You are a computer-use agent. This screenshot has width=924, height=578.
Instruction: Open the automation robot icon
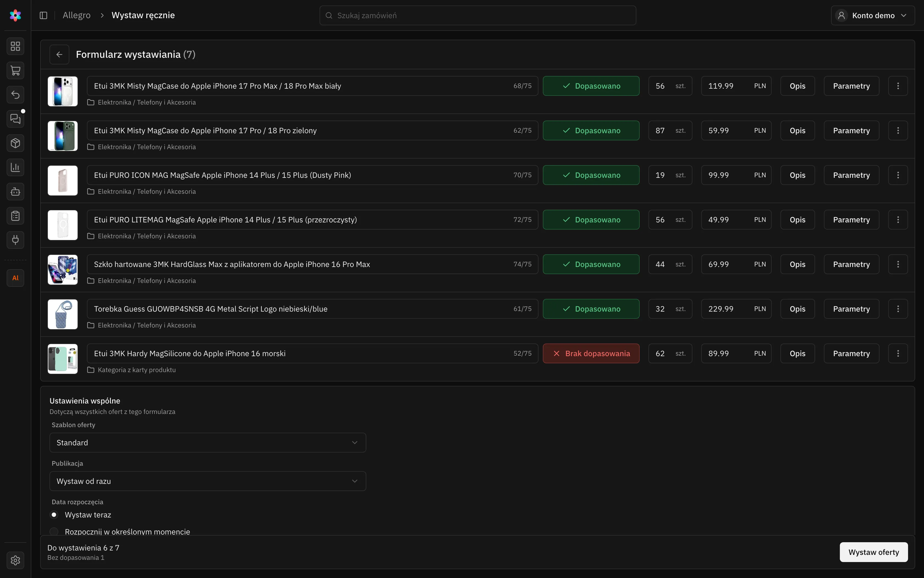coord(15,192)
